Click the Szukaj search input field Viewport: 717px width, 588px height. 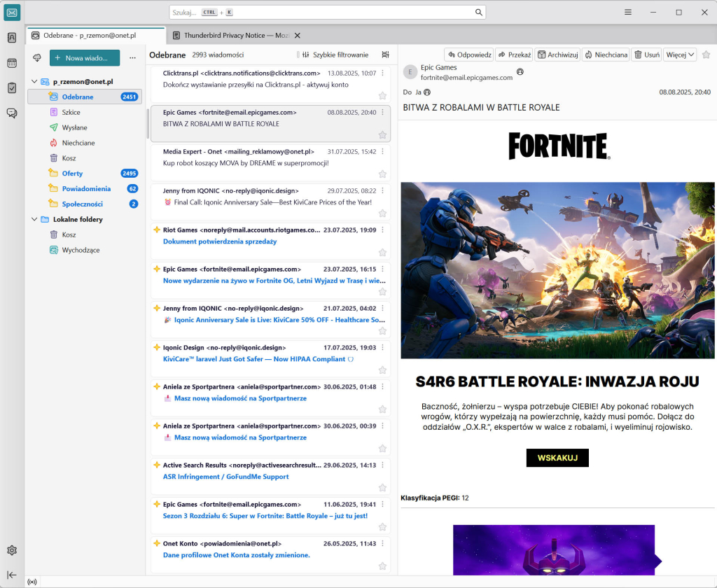click(322, 13)
